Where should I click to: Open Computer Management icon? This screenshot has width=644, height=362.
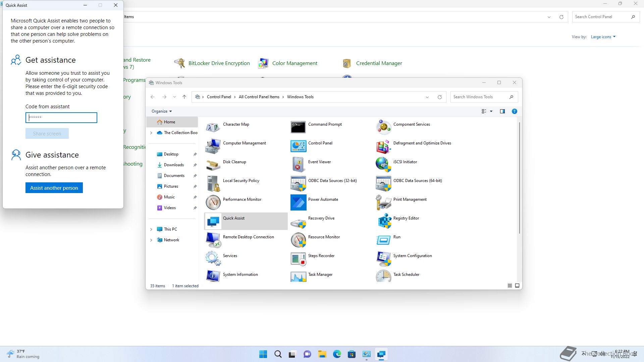tap(213, 146)
